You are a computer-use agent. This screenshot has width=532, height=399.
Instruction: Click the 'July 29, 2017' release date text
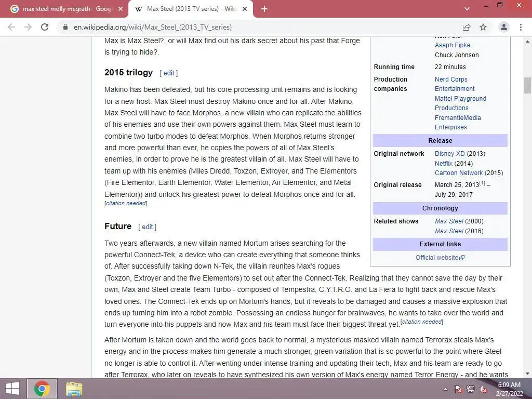(x=454, y=195)
